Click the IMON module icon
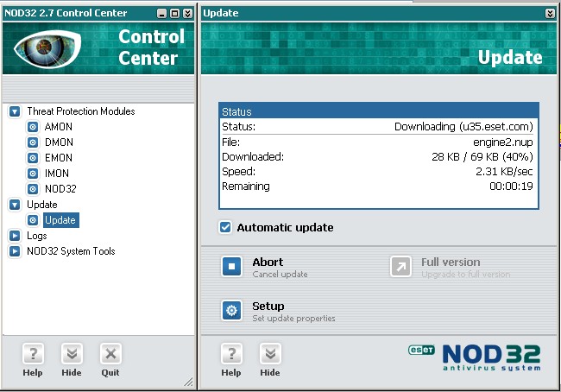 tap(33, 174)
